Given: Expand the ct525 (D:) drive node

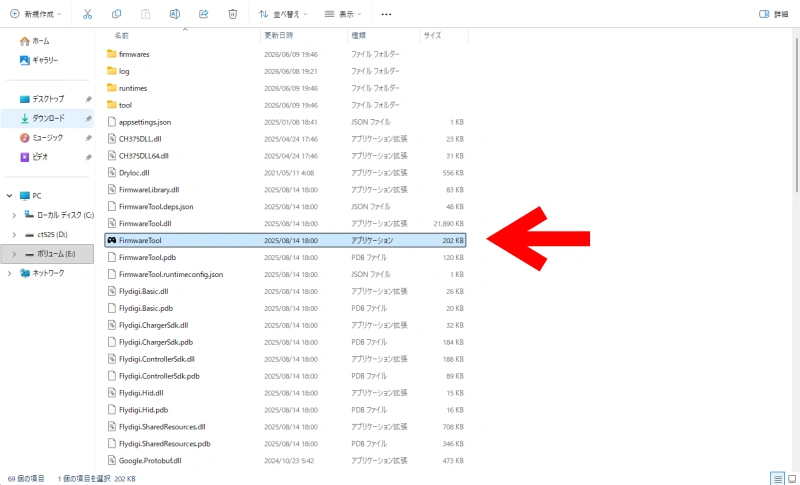Looking at the screenshot, I should (14, 235).
